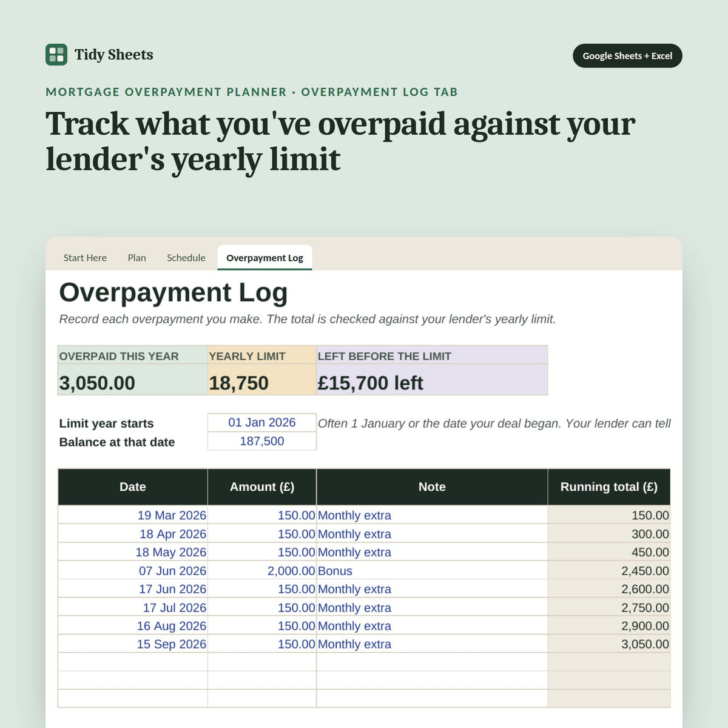
Task: Select the 450.00 running total cell
Action: click(609, 552)
